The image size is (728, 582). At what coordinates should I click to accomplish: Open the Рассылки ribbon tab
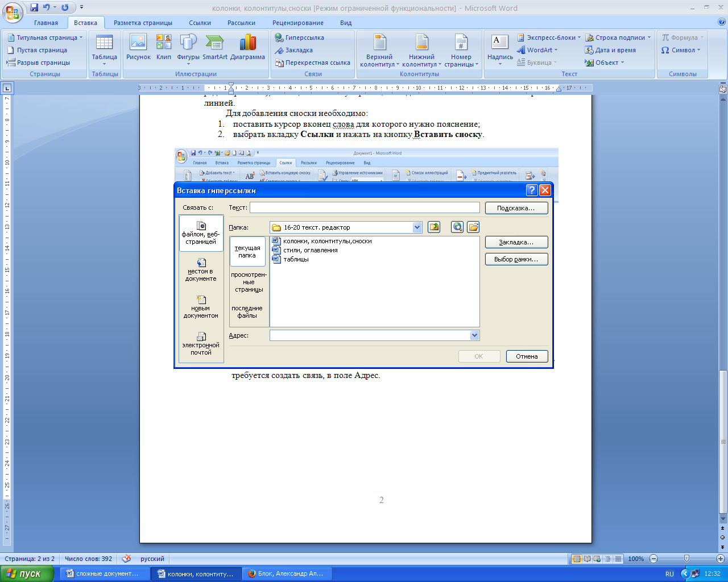pos(241,23)
